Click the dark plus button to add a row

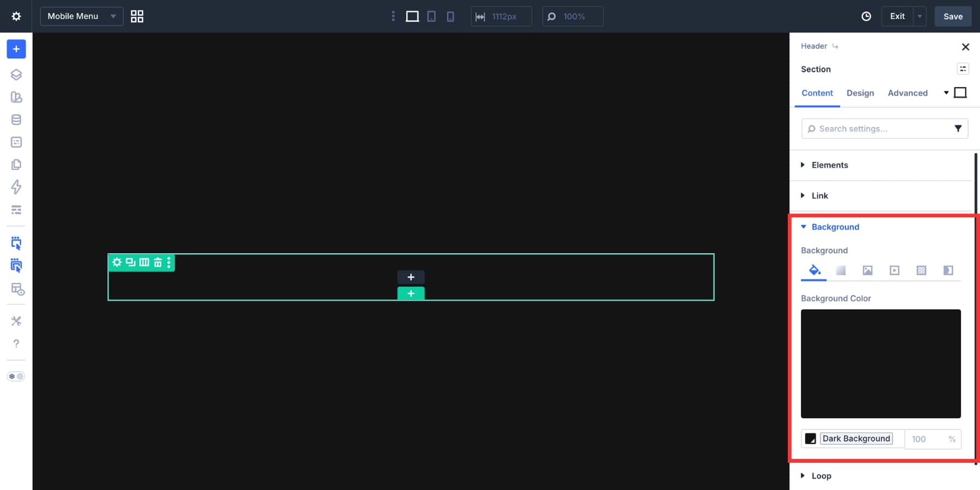[411, 277]
